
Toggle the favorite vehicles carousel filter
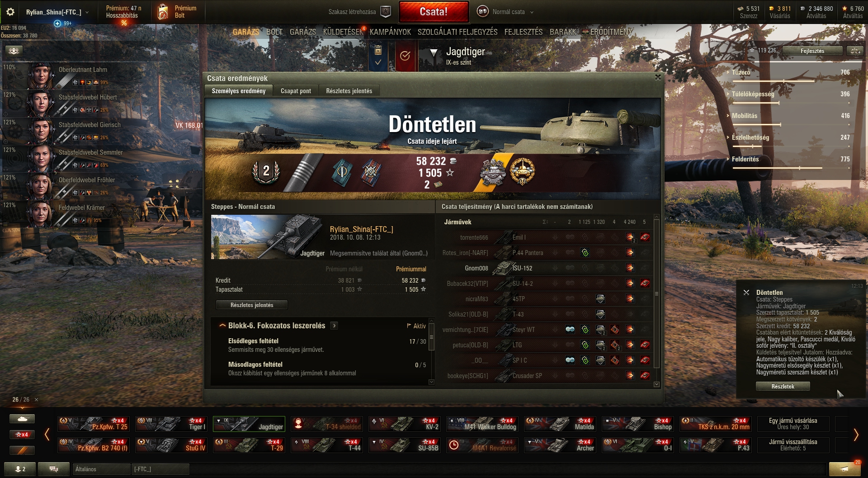[x=22, y=450]
